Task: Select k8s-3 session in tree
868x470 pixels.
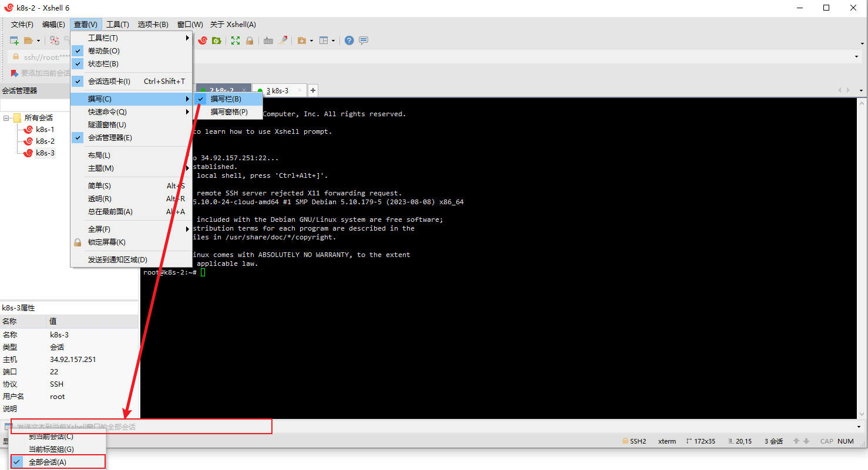Action: pyautogui.click(x=45, y=153)
